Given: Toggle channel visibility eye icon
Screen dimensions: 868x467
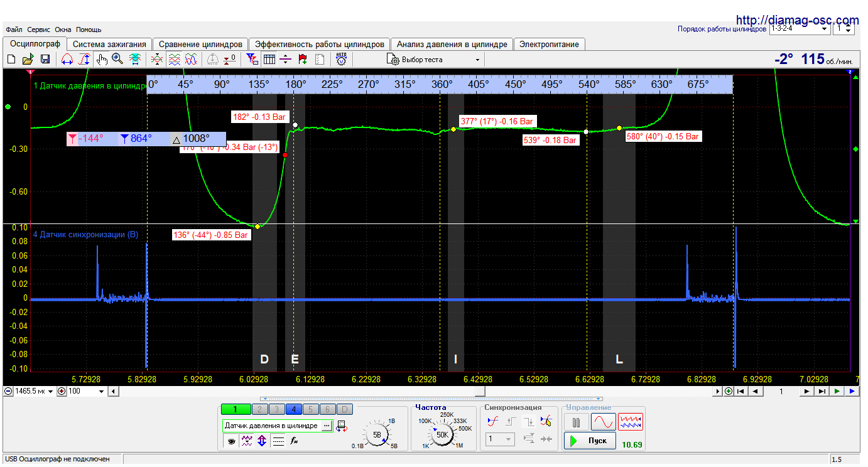Looking at the screenshot, I should 231,442.
